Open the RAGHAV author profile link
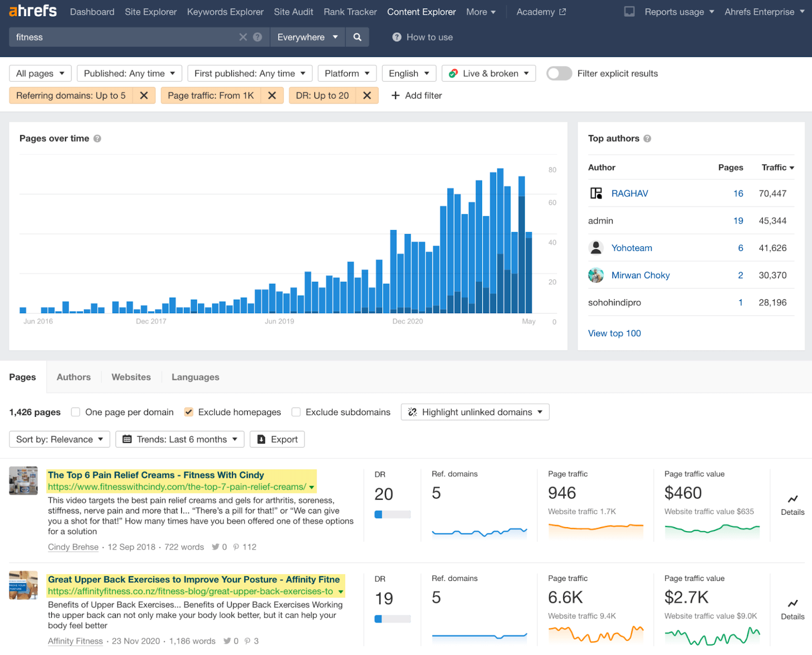Viewport: 812px width, 655px height. 629,193
